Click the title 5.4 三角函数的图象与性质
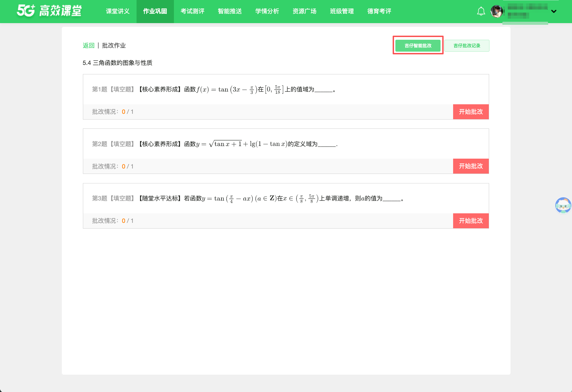Viewport: 572px width, 392px height. [x=118, y=63]
